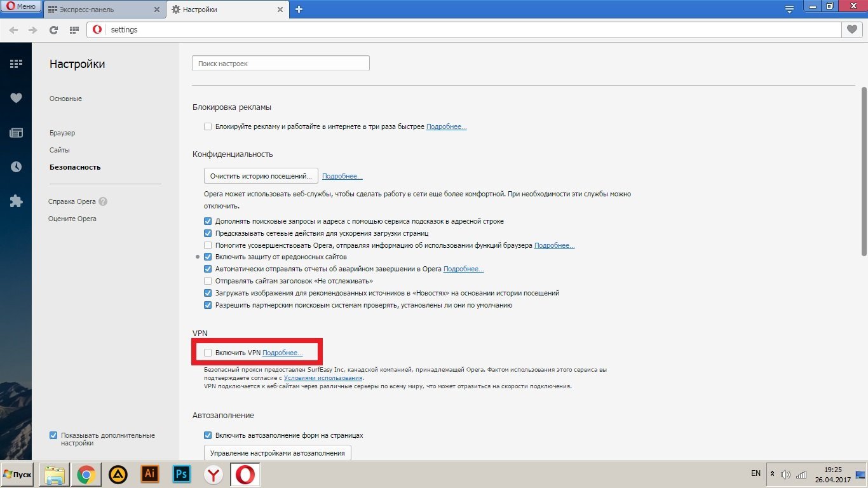The height and width of the screenshot is (488, 868).
Task: Click Управление настройками автозаполнения button
Action: pyautogui.click(x=278, y=453)
